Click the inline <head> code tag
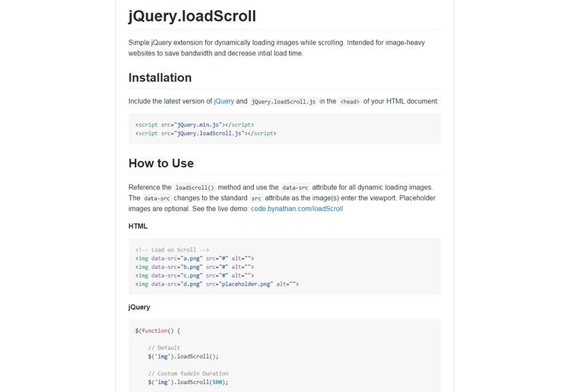Screen dimensions: 569x392 click(x=350, y=102)
